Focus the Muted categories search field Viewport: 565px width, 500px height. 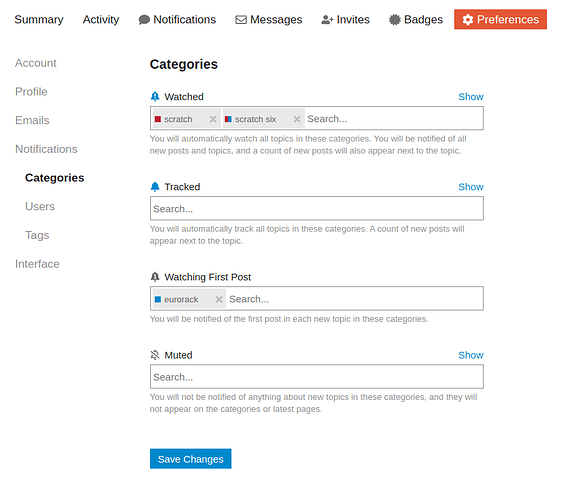click(x=317, y=377)
